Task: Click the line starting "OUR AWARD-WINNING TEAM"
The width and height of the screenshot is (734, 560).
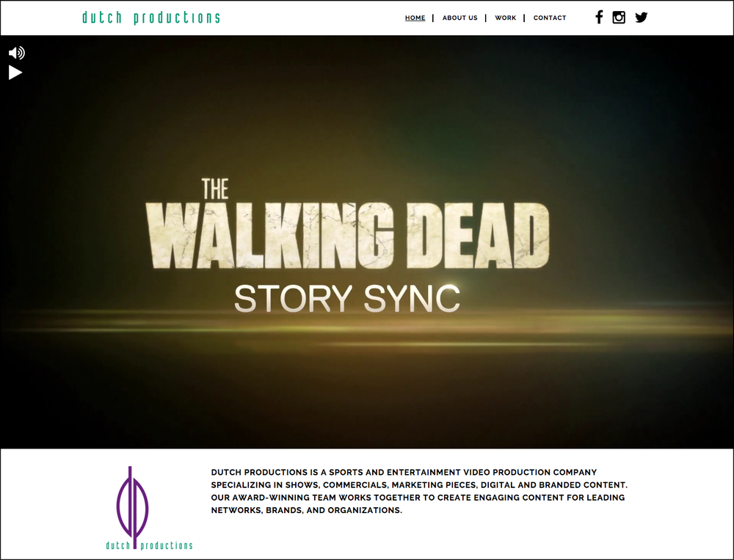Action: (418, 498)
